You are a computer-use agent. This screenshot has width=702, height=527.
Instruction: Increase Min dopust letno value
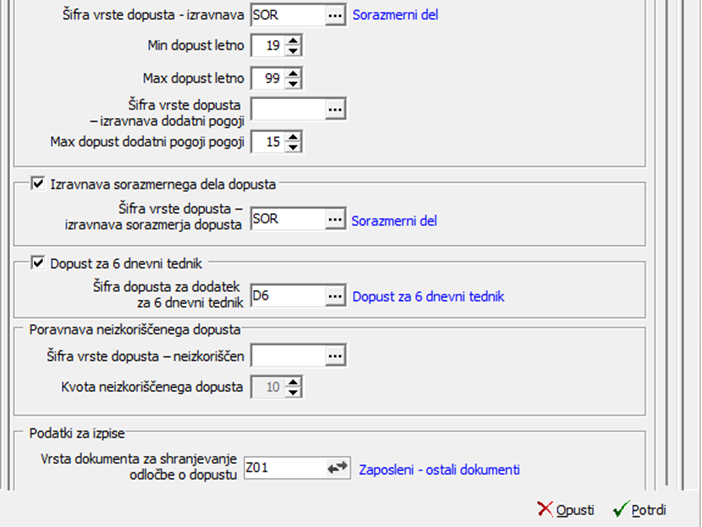tap(293, 41)
